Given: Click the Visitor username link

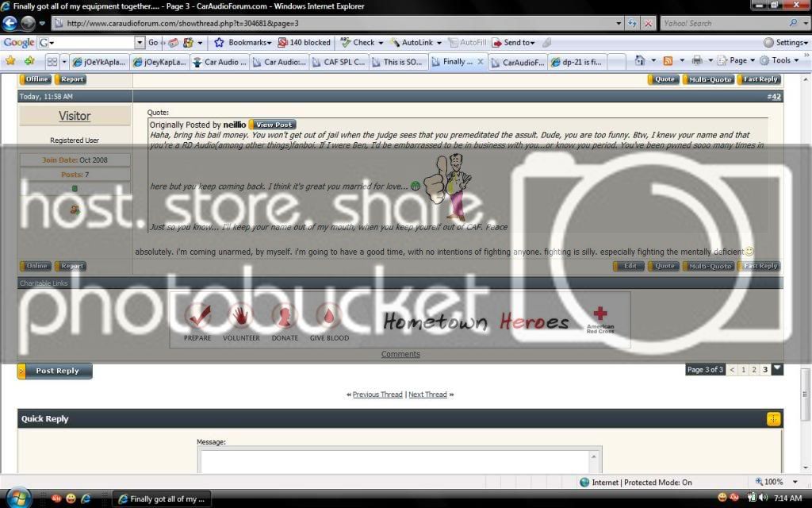Looking at the screenshot, I should click(75, 116).
